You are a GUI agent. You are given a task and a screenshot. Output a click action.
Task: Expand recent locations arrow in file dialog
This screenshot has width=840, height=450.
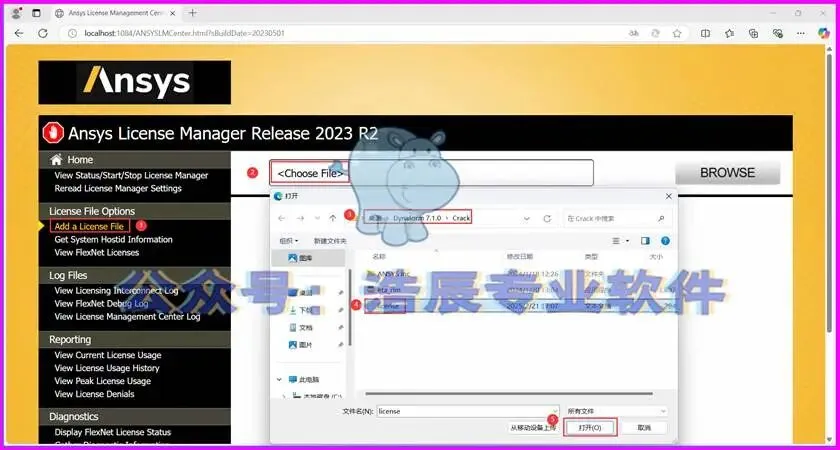click(317, 219)
